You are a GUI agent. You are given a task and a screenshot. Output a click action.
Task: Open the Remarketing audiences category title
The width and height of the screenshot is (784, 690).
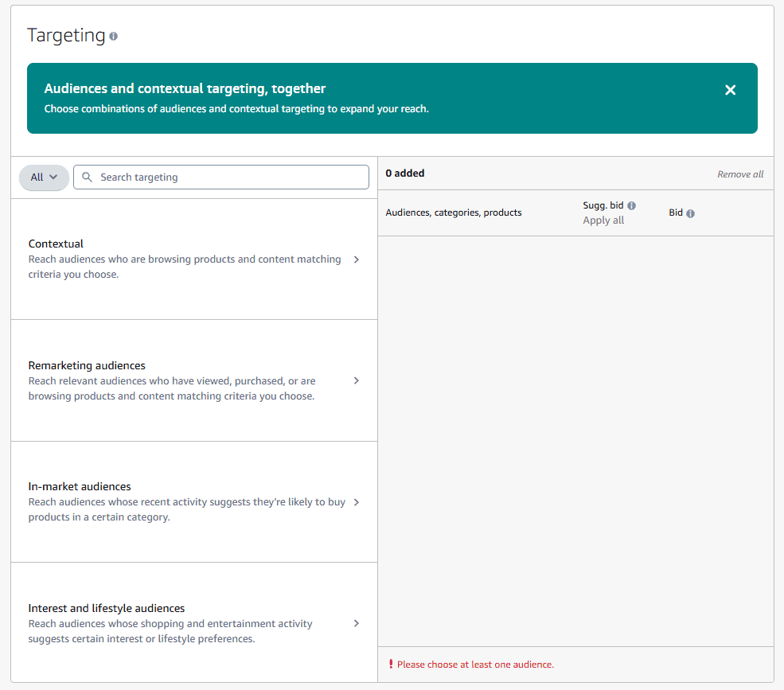(x=87, y=365)
